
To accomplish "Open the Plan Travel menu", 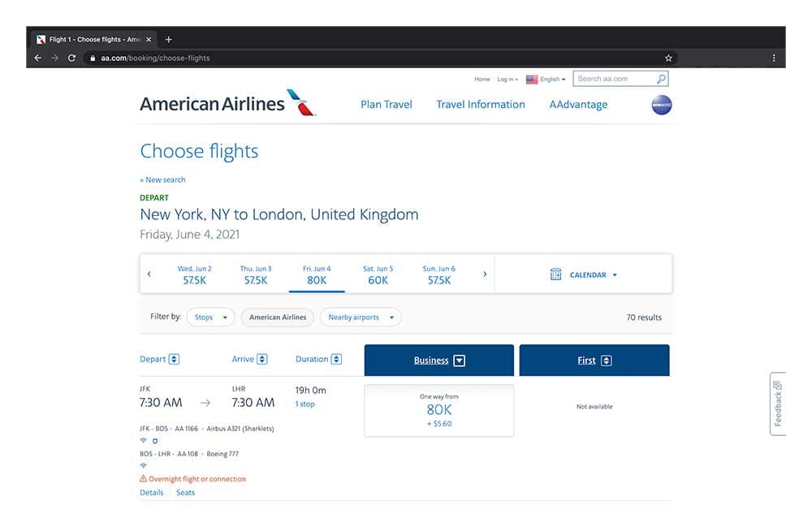I will point(386,104).
